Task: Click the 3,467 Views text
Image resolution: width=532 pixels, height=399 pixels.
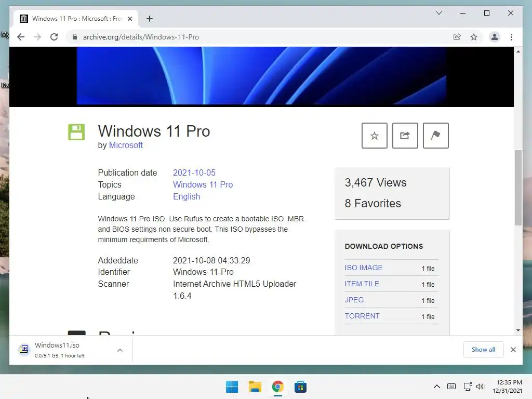Action: tap(376, 182)
